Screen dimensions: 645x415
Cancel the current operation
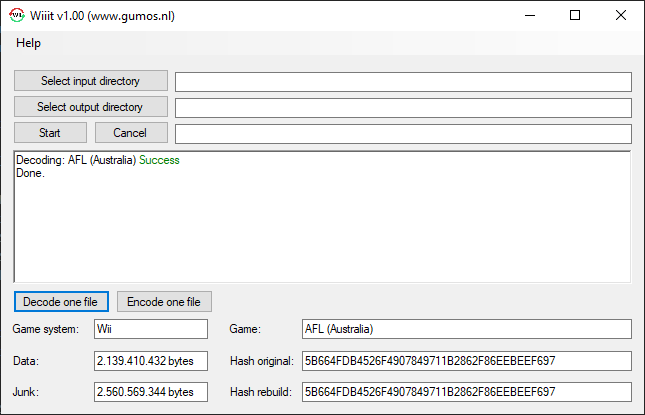click(x=130, y=133)
